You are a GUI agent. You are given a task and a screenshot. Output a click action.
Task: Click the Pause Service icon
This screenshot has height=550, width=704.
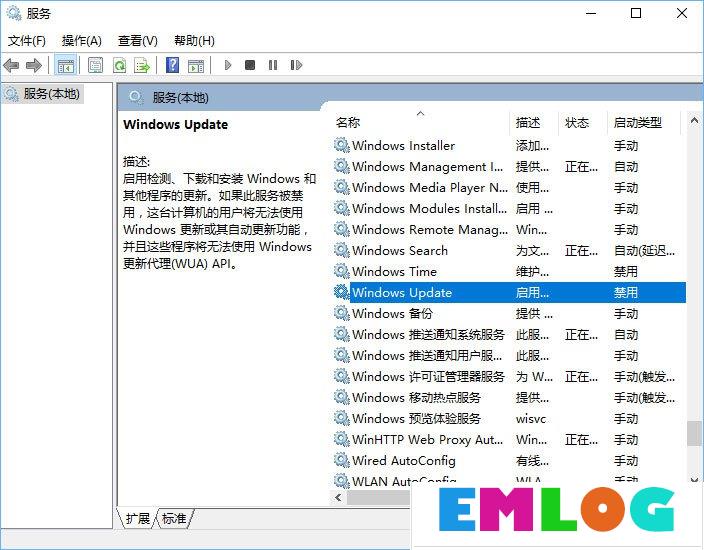(x=273, y=66)
